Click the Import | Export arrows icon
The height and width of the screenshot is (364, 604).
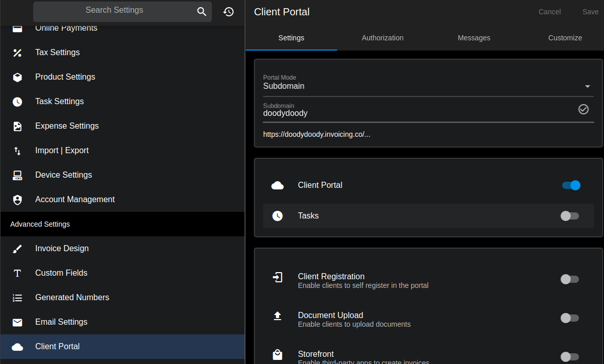17,151
